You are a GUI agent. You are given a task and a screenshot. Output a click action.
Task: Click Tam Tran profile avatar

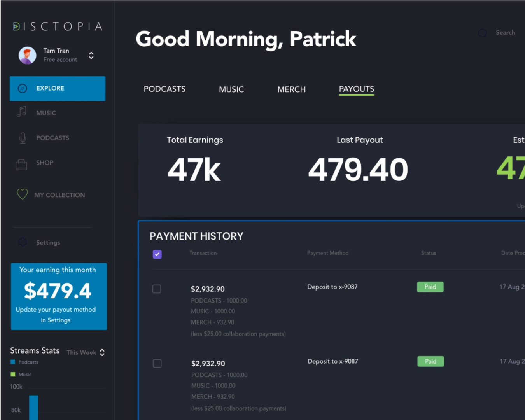point(27,55)
